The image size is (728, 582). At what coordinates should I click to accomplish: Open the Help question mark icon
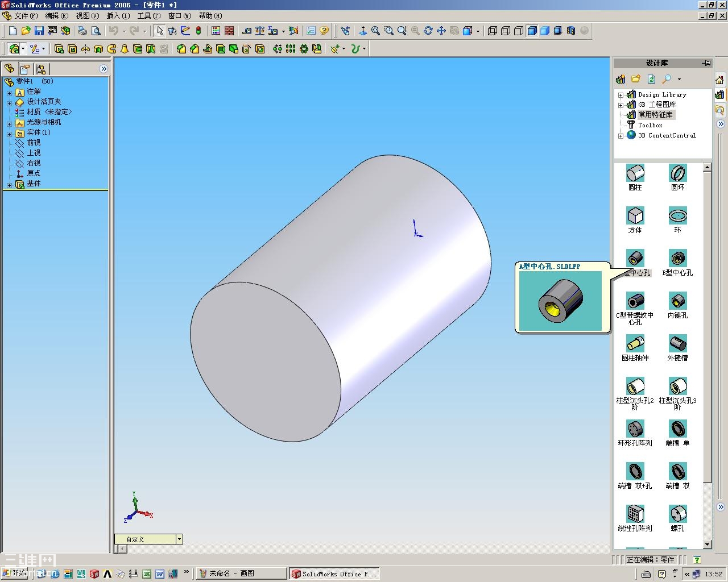[324, 31]
